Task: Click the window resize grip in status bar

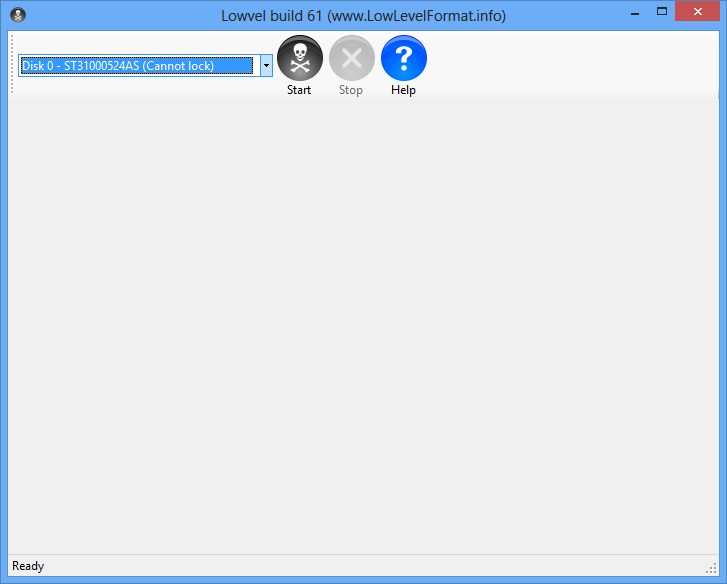Action: tap(711, 568)
